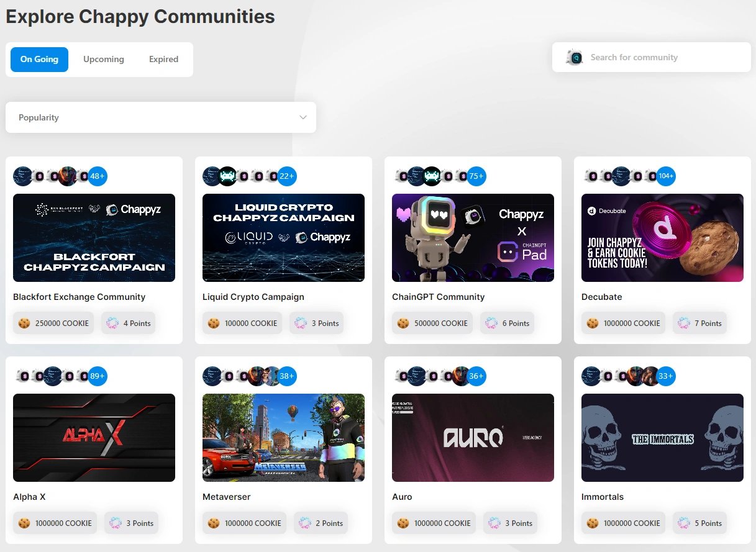
Task: Click the 2 Points chip on Metaverser
Action: [x=321, y=523]
